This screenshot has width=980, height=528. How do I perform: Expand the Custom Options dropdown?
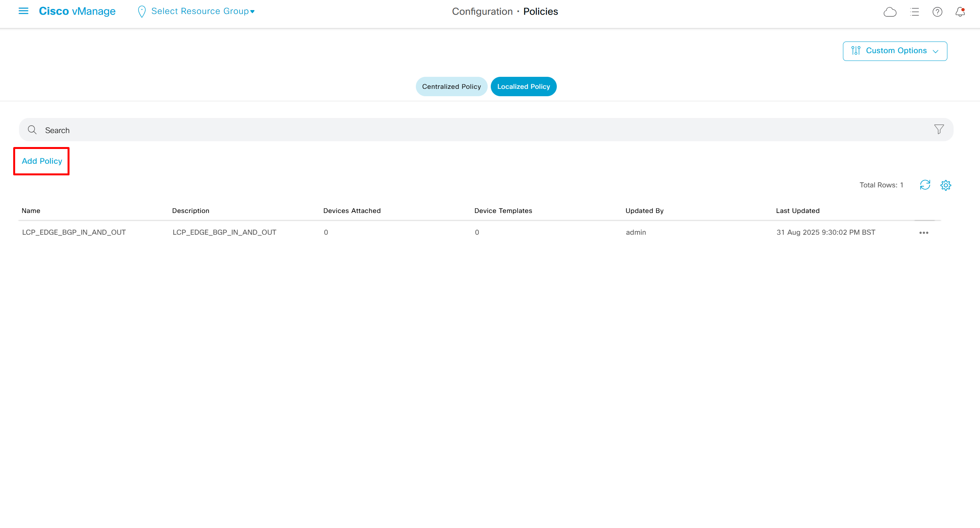click(x=895, y=51)
